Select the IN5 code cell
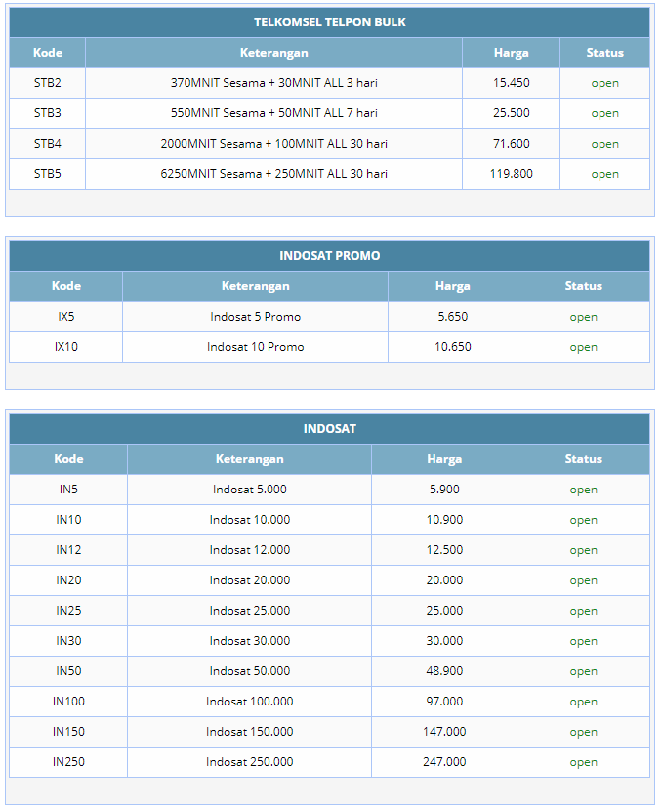662x812 pixels. click(68, 490)
